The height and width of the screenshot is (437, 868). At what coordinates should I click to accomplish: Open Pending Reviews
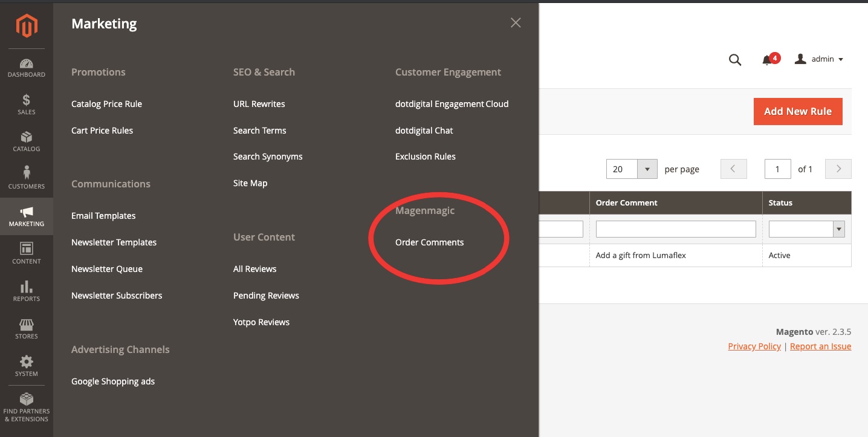point(266,296)
